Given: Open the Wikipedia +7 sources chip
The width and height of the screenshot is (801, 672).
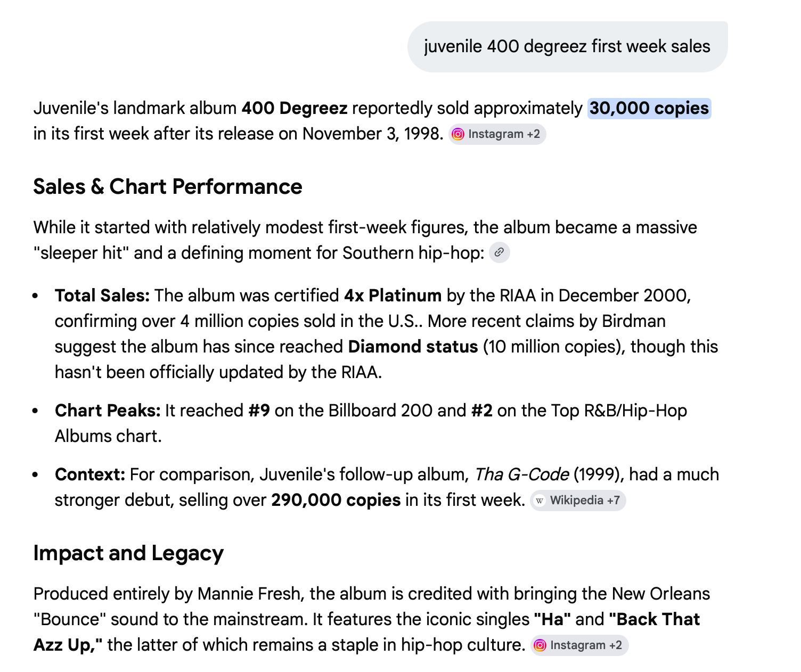Looking at the screenshot, I should pos(578,501).
